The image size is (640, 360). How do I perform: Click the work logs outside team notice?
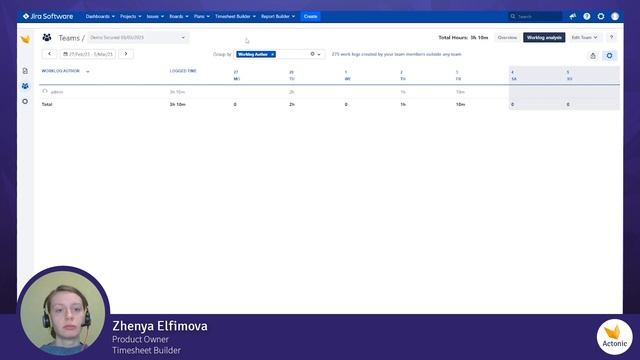[x=396, y=54]
